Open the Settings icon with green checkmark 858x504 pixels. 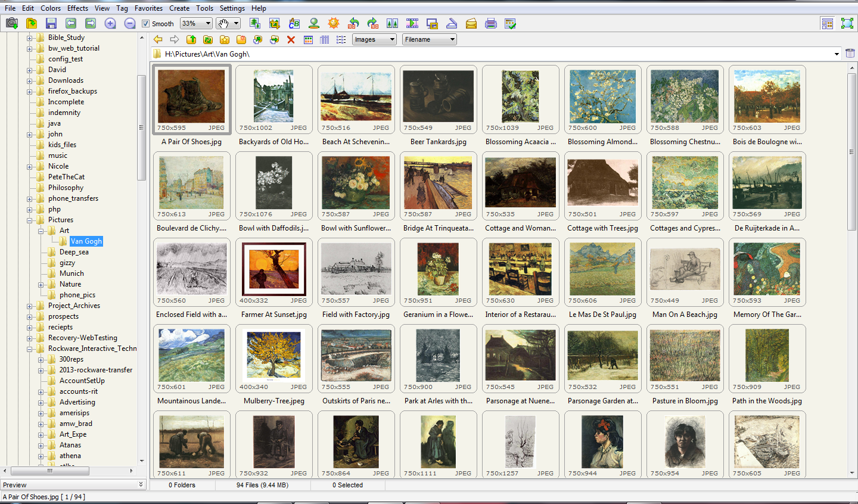pyautogui.click(x=511, y=23)
